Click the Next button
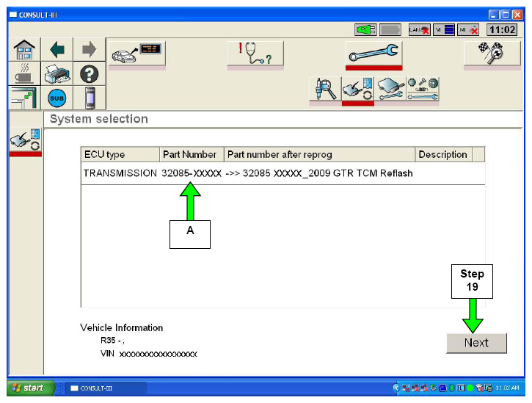The image size is (532, 403). click(x=476, y=343)
